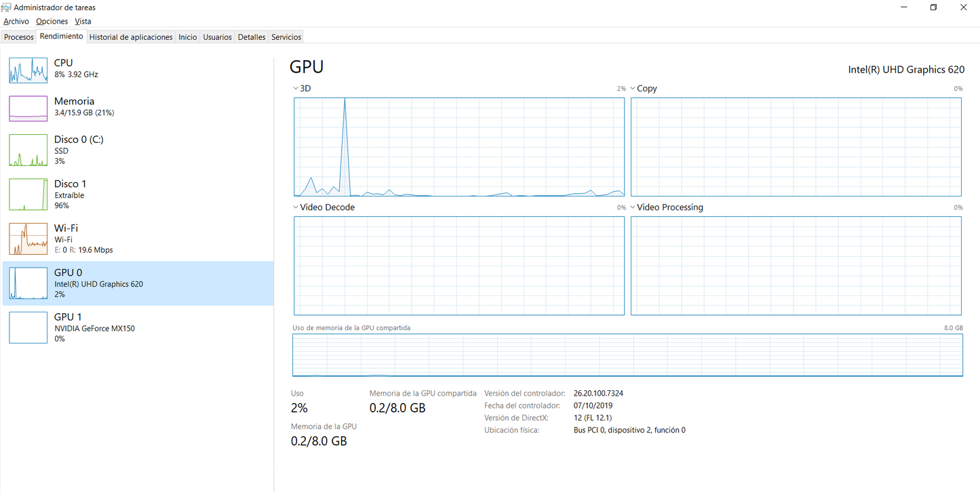Open the Vista menu

coord(83,22)
